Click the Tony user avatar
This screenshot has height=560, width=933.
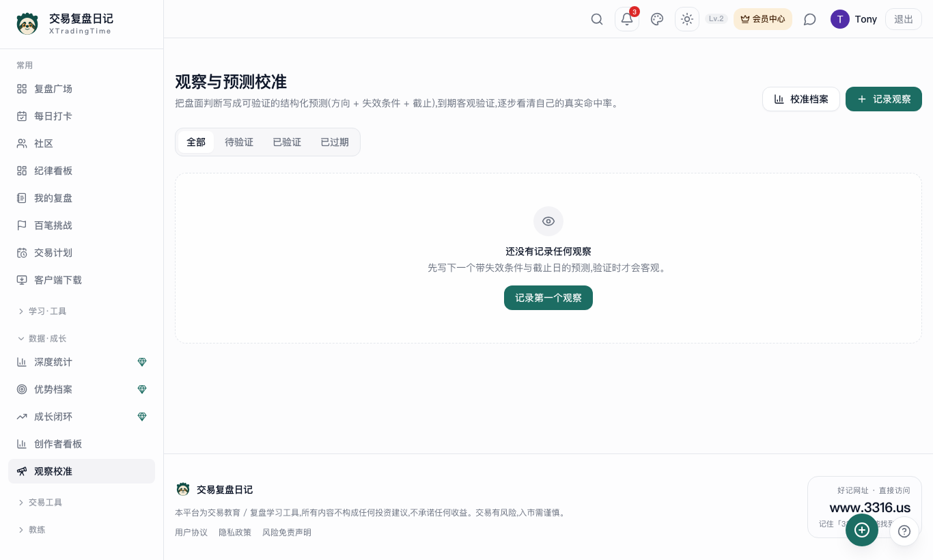tap(840, 19)
